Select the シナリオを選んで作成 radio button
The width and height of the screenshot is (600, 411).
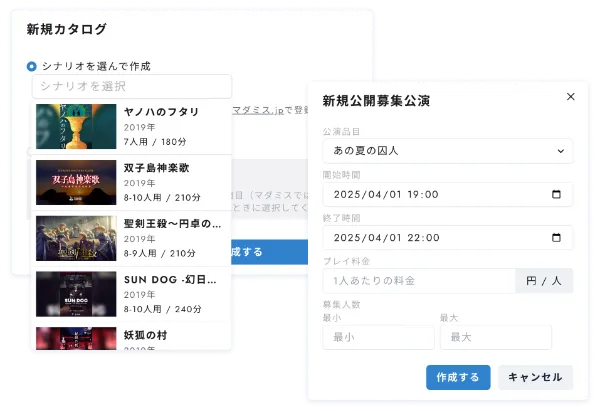point(32,66)
